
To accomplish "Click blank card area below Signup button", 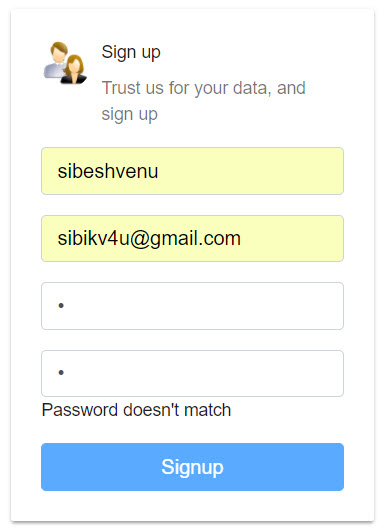I will [x=192, y=505].
